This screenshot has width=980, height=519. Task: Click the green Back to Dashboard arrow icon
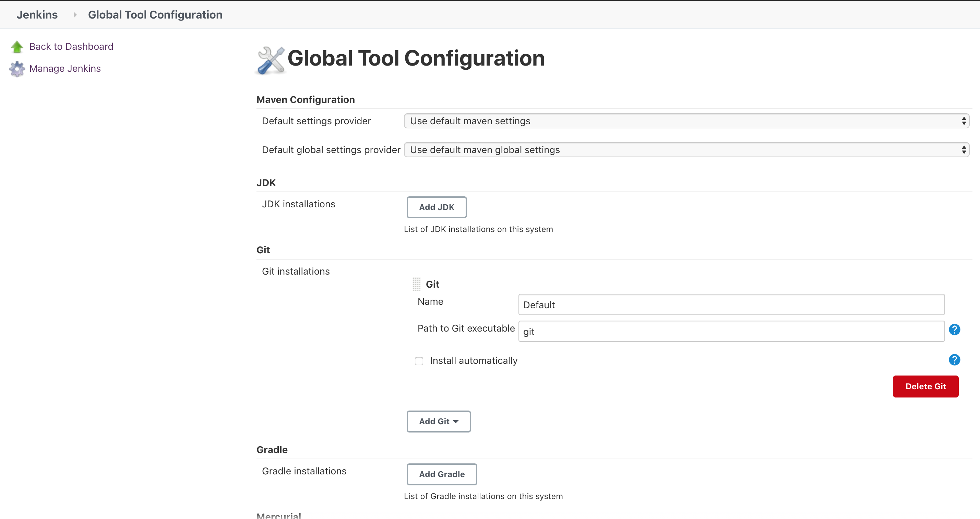tap(17, 47)
